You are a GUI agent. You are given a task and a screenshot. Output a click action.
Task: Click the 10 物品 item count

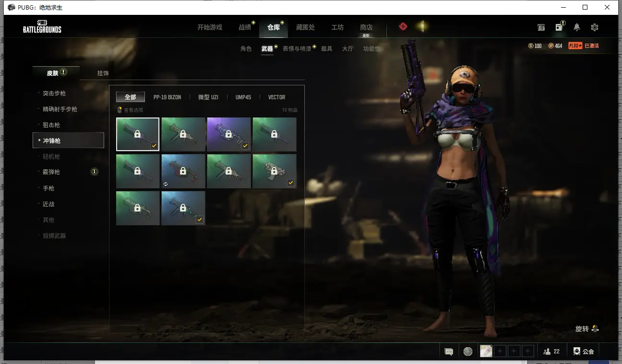(x=290, y=110)
